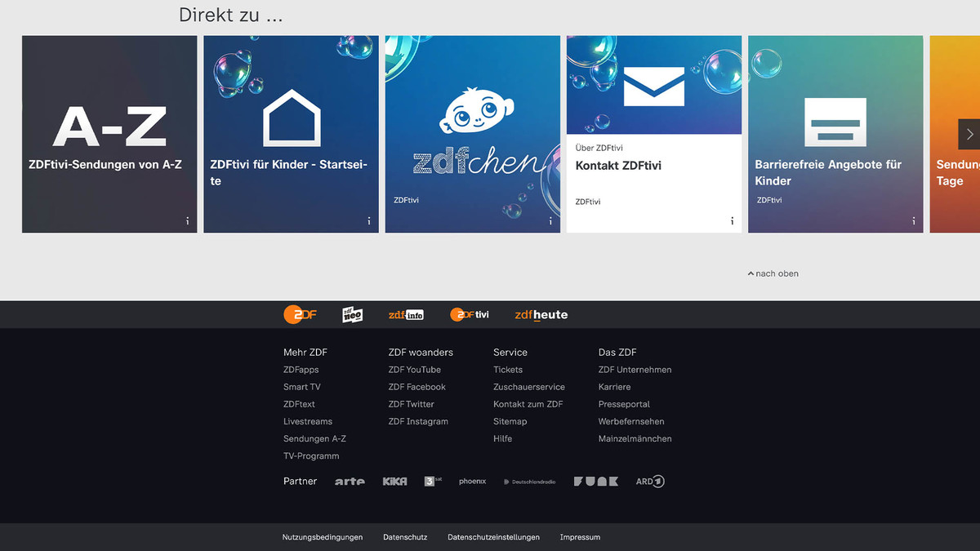Open the Impressum link
980x551 pixels.
click(580, 537)
